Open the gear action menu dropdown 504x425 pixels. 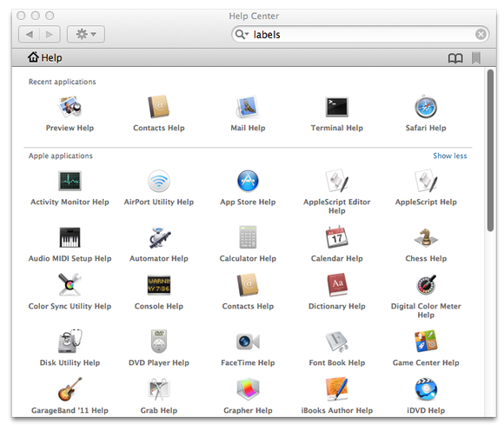click(x=86, y=34)
